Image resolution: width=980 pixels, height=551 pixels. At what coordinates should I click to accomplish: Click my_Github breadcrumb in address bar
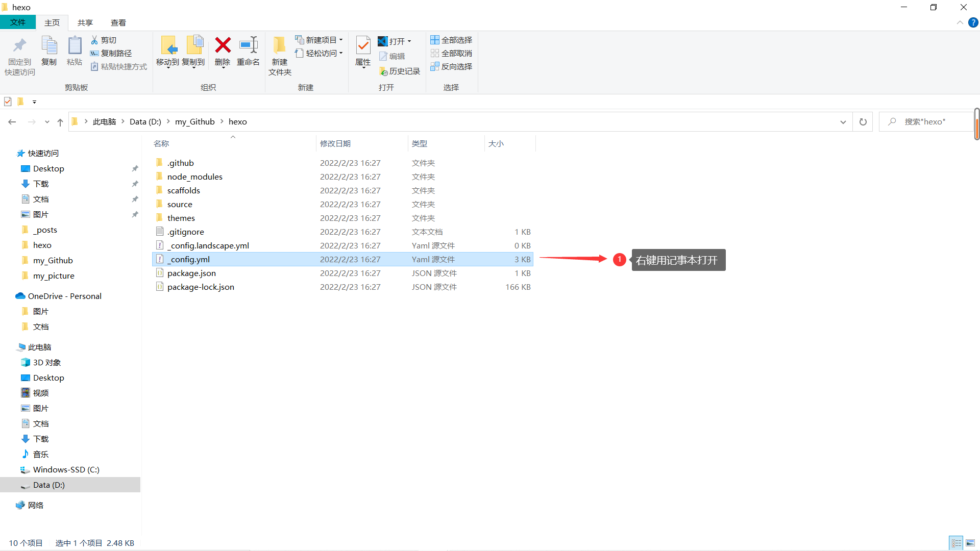[195, 121]
